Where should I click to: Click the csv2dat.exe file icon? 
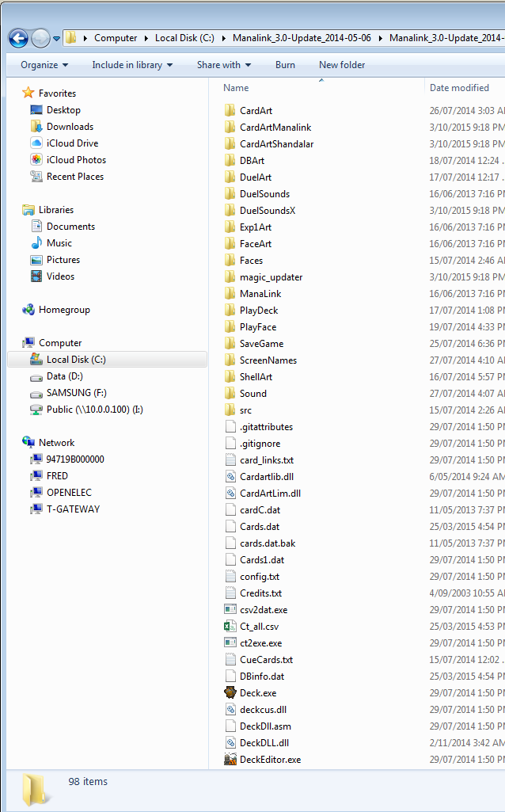pos(230,609)
